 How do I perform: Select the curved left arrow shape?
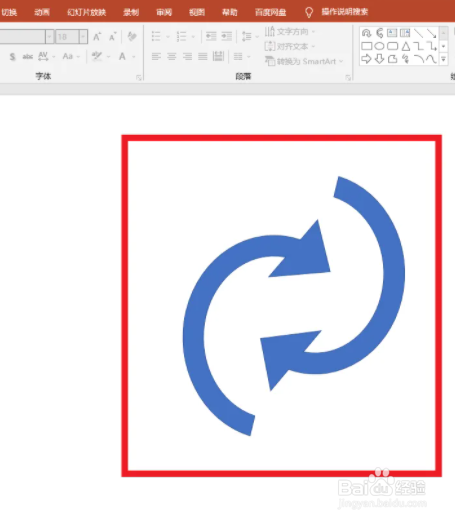(x=379, y=33)
